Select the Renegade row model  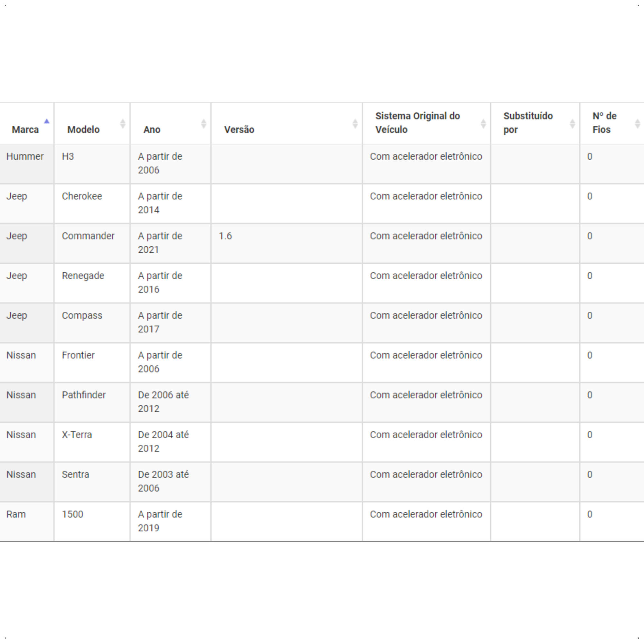click(83, 276)
